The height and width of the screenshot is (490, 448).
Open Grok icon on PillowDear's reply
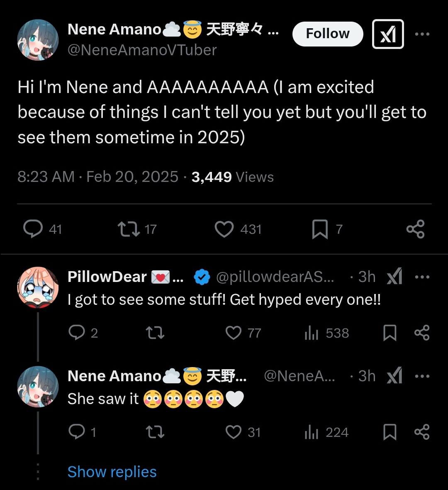point(394,277)
